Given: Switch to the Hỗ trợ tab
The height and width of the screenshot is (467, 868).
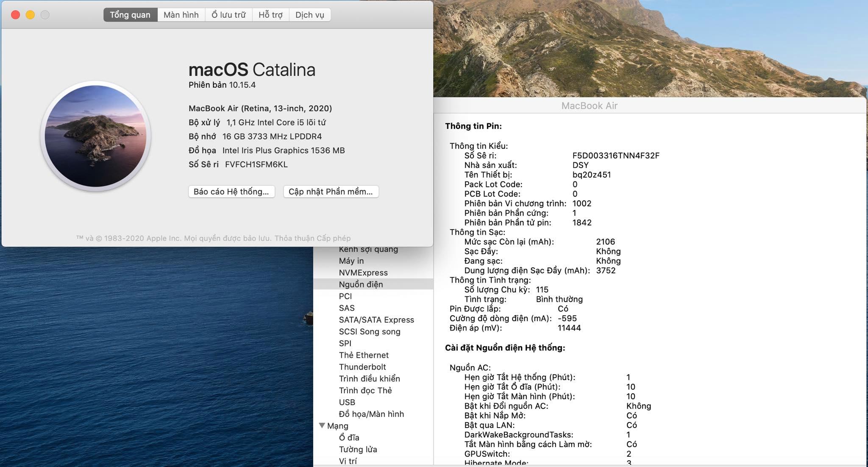Looking at the screenshot, I should point(270,15).
